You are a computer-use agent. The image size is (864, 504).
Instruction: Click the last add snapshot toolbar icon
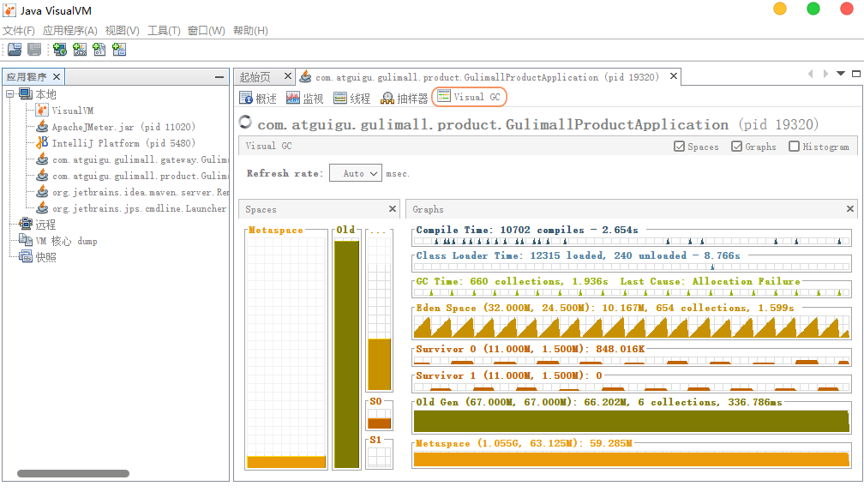click(x=119, y=50)
